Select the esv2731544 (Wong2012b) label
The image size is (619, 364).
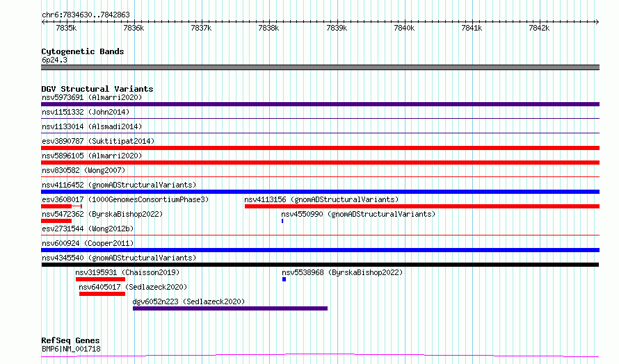point(88,229)
